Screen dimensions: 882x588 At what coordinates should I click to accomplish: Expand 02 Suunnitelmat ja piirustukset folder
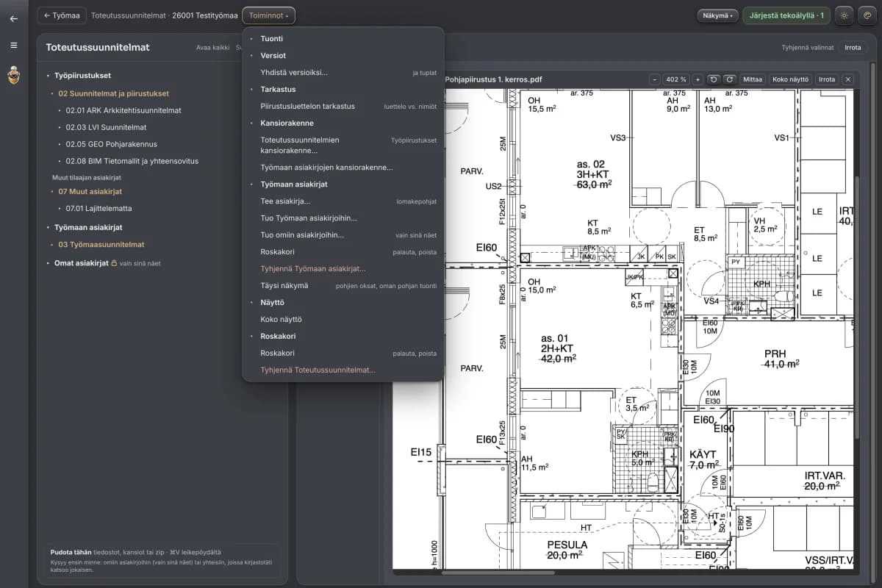pos(113,93)
